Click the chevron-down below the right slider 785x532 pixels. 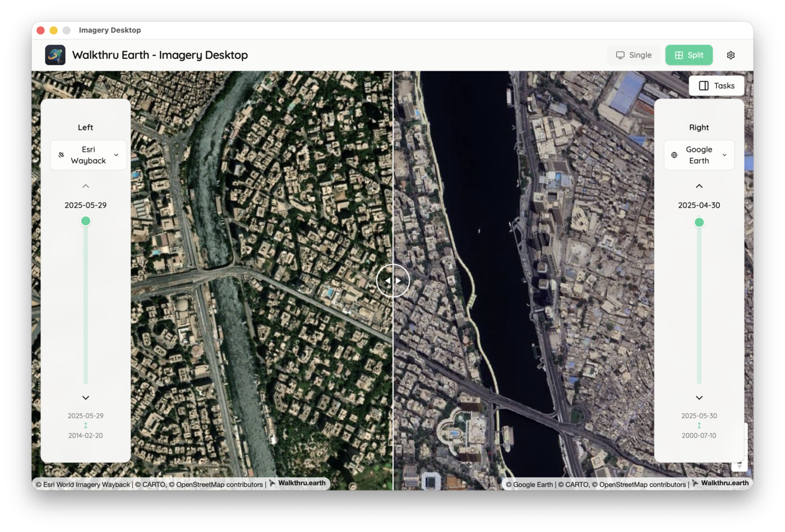point(699,397)
